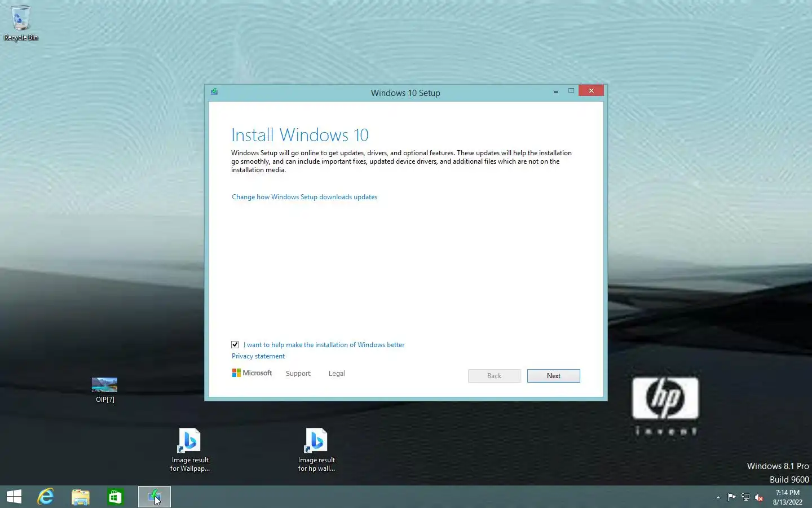
Task: Open the Start button on taskbar
Action: click(x=14, y=497)
